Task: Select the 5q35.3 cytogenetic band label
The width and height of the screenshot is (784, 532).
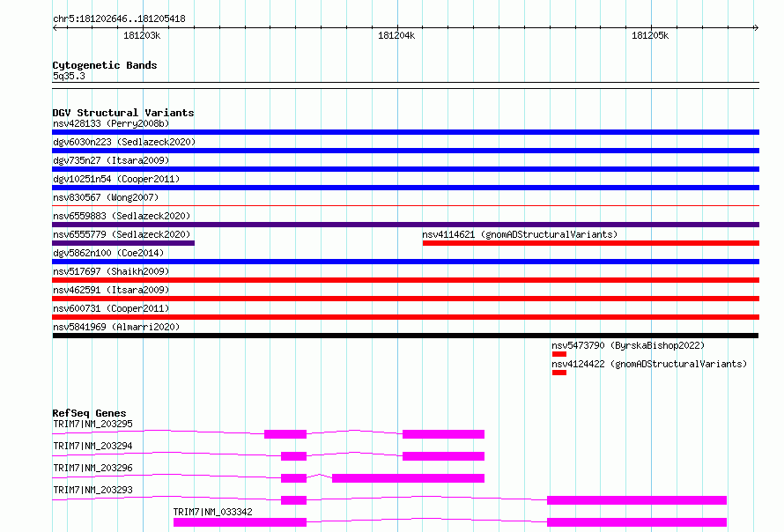Action: [x=69, y=76]
